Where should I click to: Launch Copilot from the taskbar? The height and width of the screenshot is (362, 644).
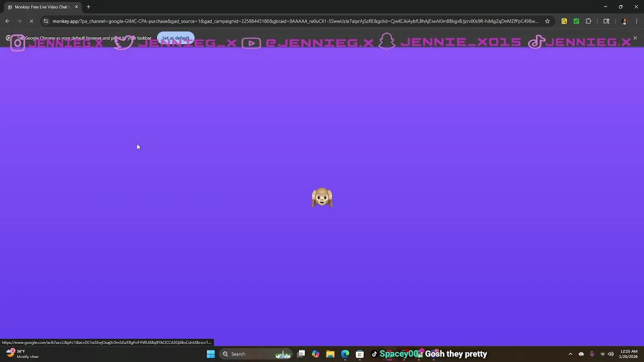[315, 354]
